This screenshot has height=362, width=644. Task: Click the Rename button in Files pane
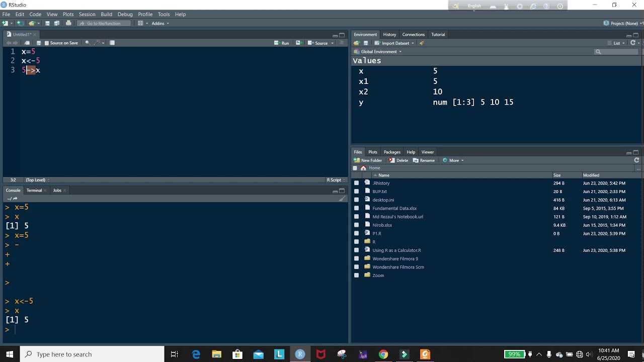coord(424,160)
